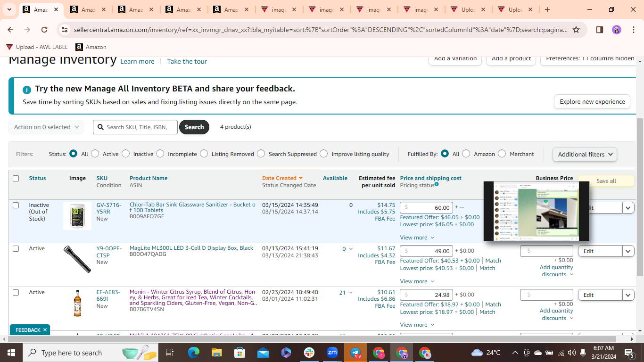The height and width of the screenshot is (362, 644).
Task: Click the Explore new experience button
Action: [x=592, y=101]
